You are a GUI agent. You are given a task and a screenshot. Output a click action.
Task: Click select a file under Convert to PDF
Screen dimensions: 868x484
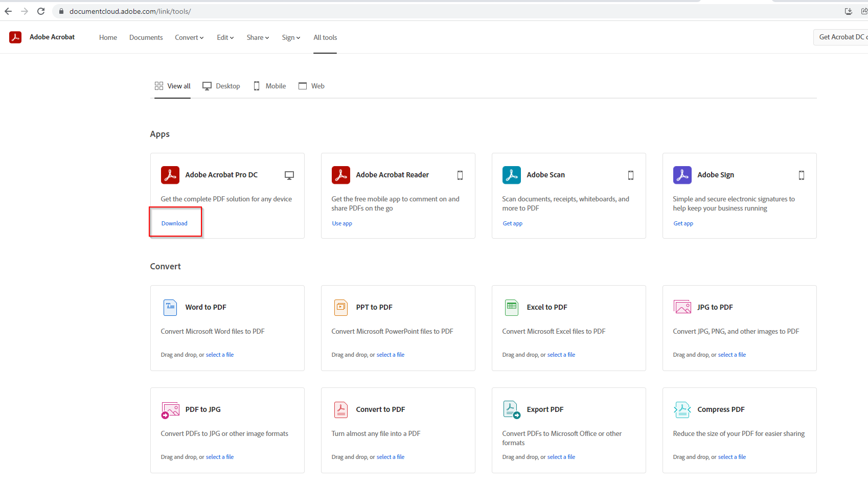[391, 457]
